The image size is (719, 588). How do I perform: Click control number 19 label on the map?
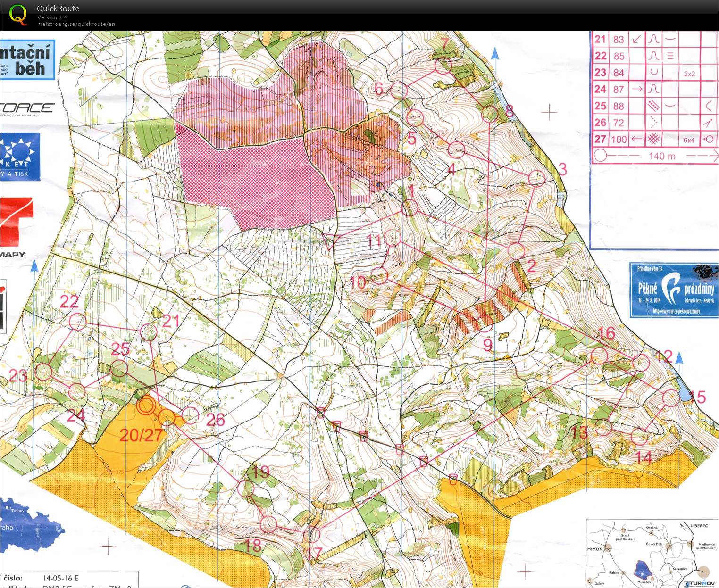pyautogui.click(x=260, y=471)
